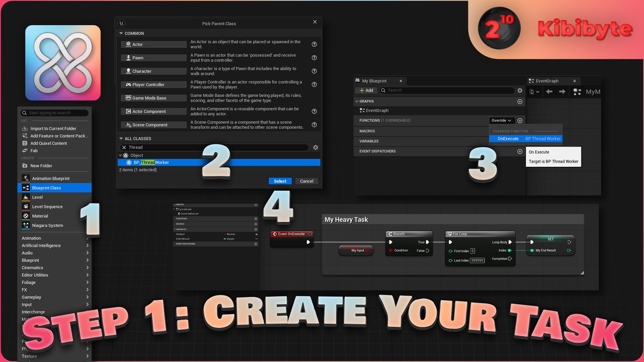Navigate forward in the graph editor

pos(562,92)
